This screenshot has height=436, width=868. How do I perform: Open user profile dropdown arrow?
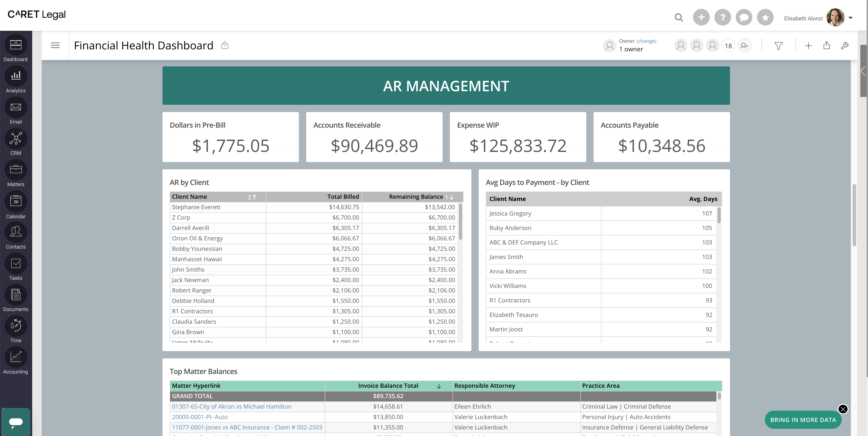point(850,18)
